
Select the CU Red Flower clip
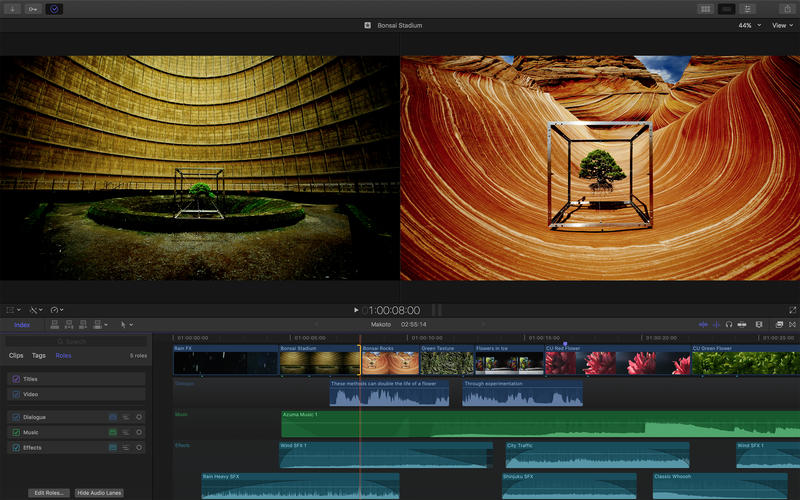click(615, 361)
